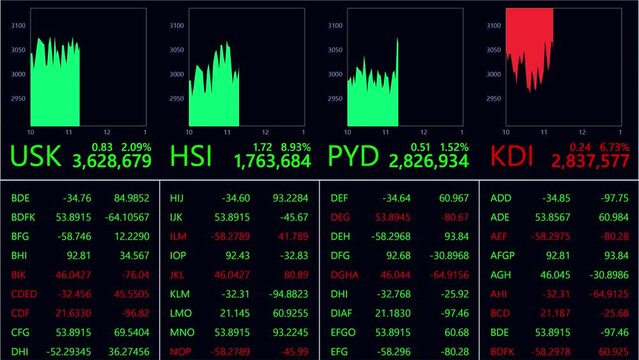Select the red AEF ticker symbol

(499, 236)
